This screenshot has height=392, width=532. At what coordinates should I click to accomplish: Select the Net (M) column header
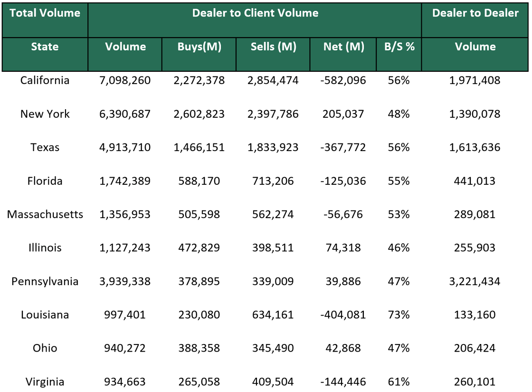pyautogui.click(x=343, y=47)
